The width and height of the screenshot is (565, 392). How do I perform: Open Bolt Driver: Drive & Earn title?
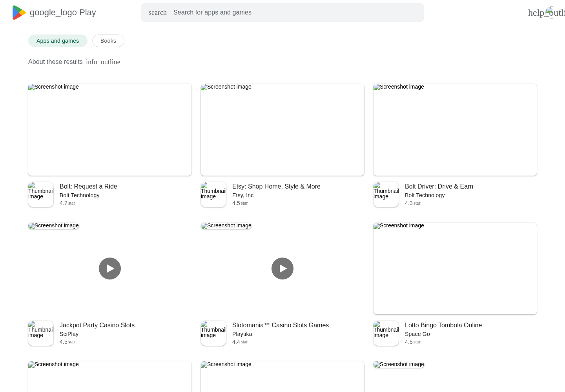[x=439, y=187]
